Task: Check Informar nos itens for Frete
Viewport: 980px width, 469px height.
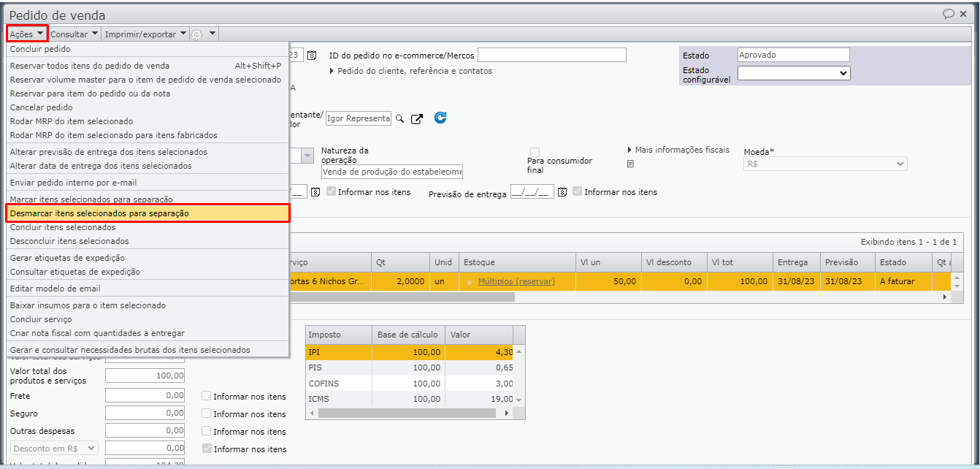Action: coord(207,396)
